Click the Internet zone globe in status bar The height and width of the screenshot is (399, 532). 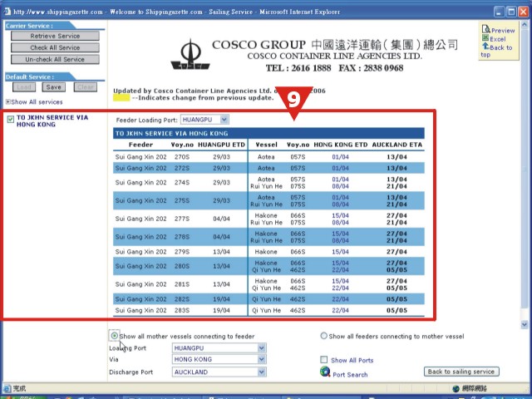(x=456, y=388)
